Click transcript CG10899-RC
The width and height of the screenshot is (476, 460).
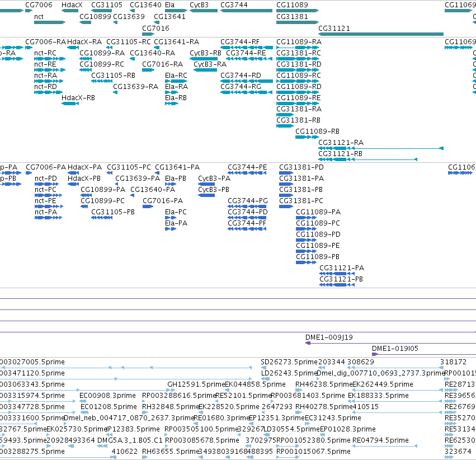pos(86,70)
